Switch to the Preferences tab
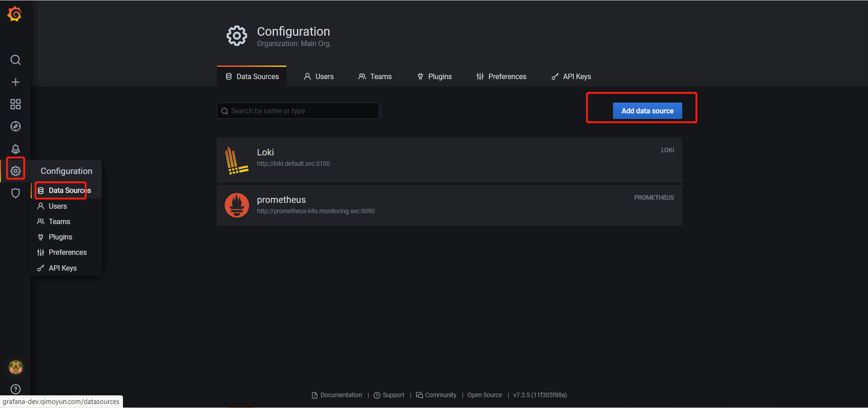The width and height of the screenshot is (868, 408). pos(501,76)
